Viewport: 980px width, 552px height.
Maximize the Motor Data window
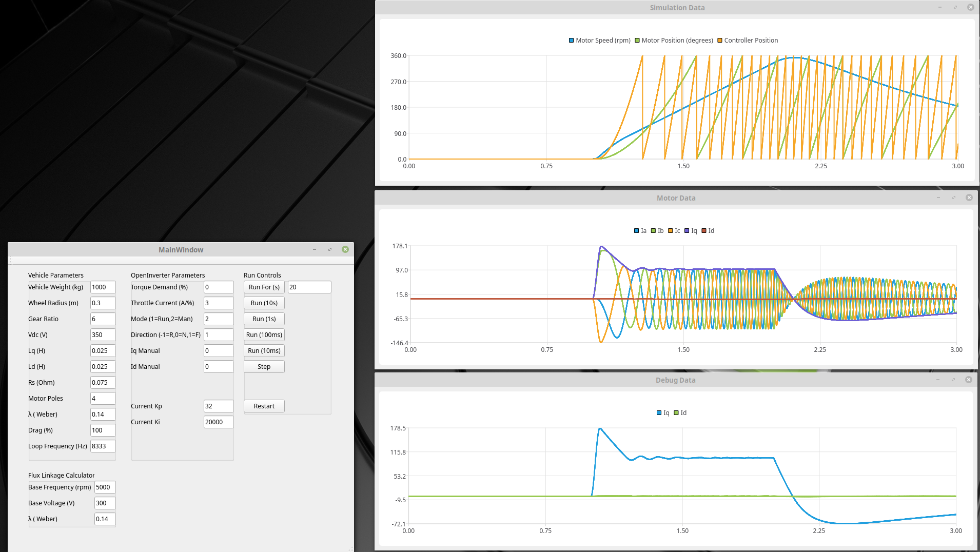(x=954, y=198)
